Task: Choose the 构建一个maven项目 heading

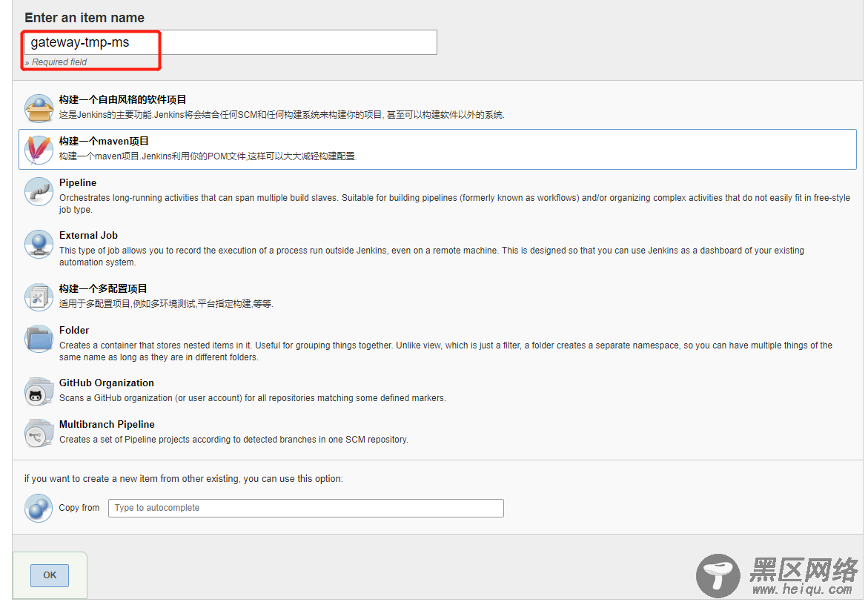Action: coord(104,141)
